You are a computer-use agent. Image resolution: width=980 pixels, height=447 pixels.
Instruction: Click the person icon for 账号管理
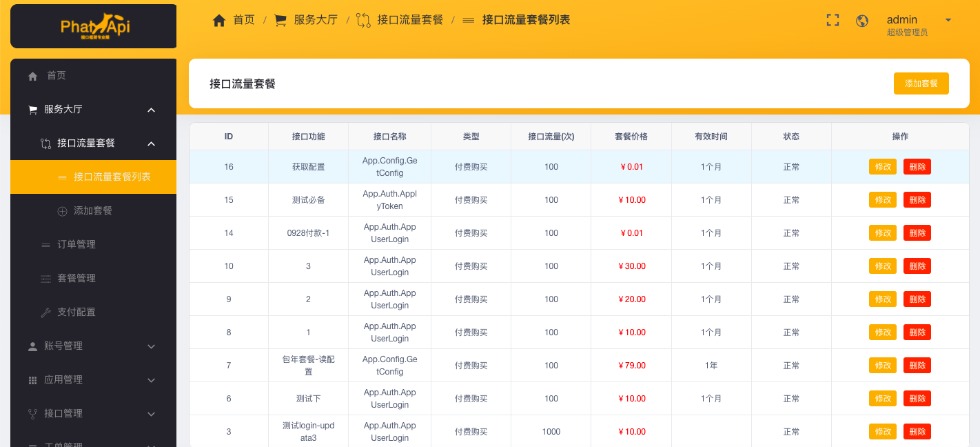[32, 346]
